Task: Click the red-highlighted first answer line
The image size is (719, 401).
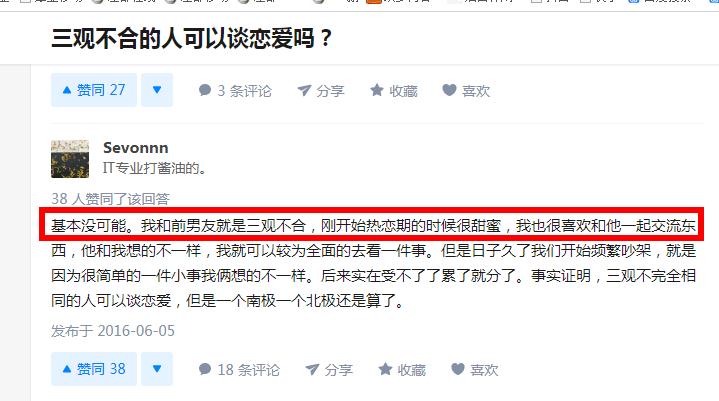Action: coord(371,224)
